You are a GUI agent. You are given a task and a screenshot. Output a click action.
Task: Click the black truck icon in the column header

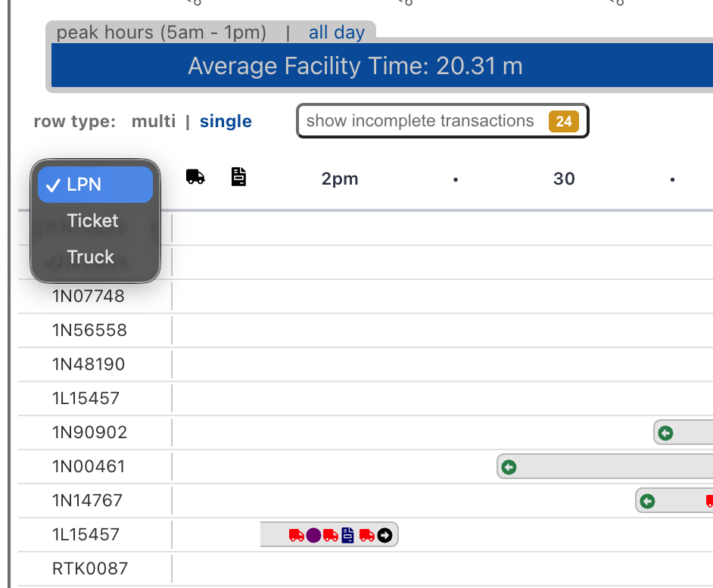point(195,176)
